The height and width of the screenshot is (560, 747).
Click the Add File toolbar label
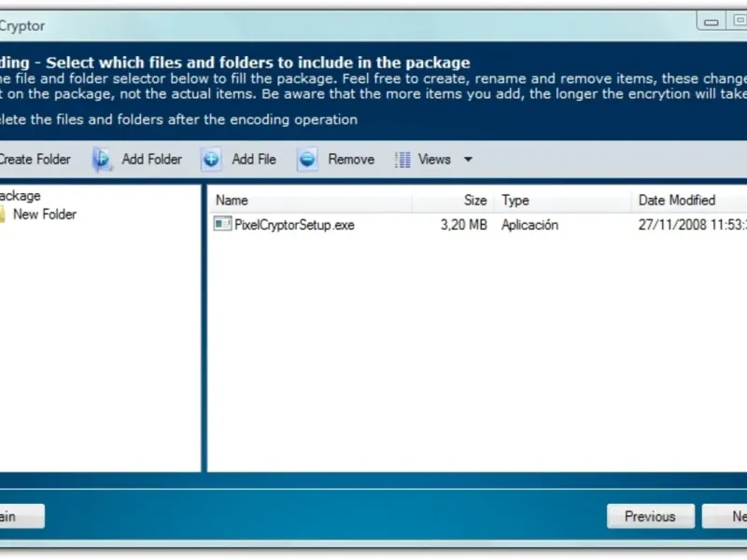254,159
